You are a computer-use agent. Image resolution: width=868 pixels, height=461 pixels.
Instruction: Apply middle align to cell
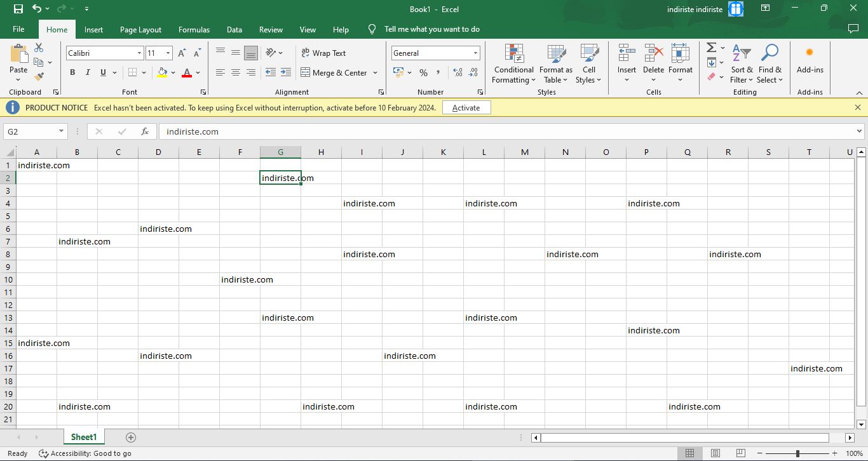[236, 53]
